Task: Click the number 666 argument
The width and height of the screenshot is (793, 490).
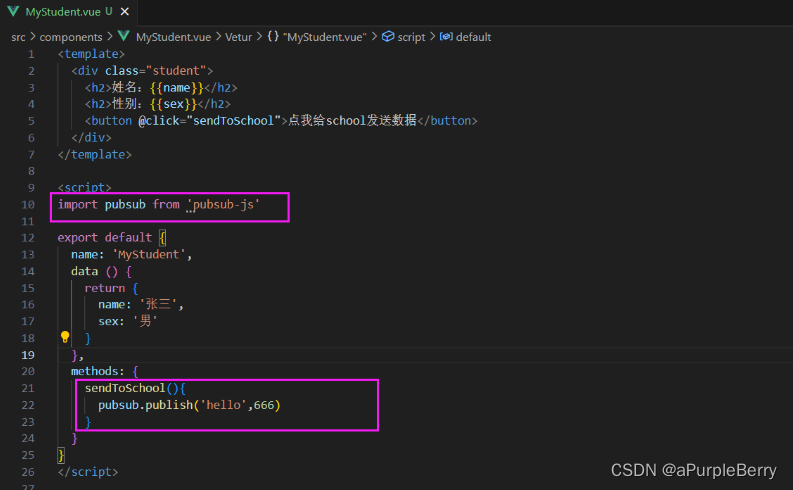Action: coord(263,405)
